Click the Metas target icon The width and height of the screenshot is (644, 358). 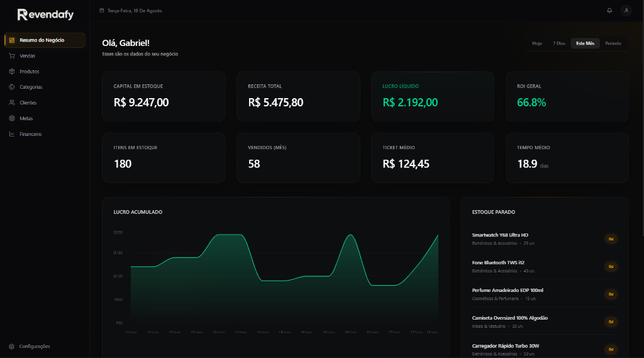click(12, 118)
